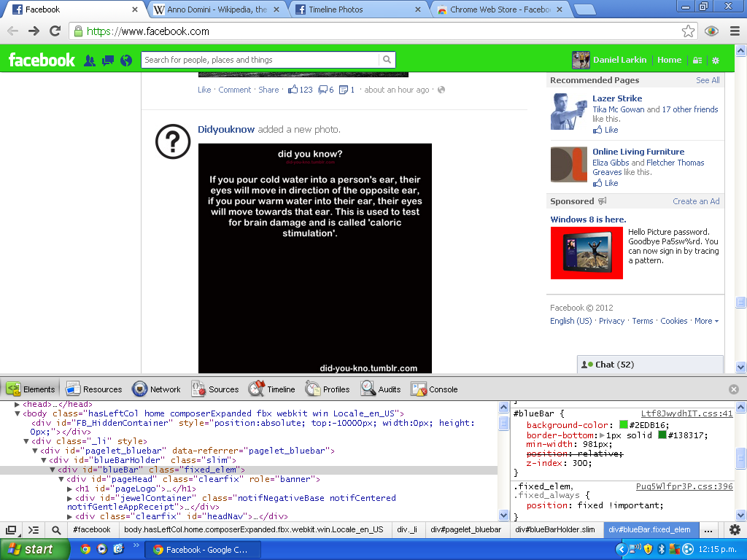Open the More dropdown in footer
This screenshot has height=560, width=747.
[x=706, y=321]
